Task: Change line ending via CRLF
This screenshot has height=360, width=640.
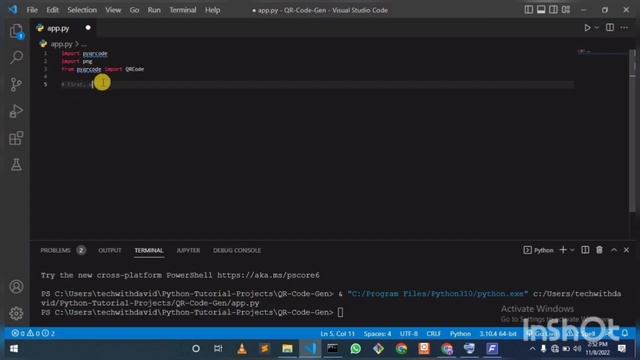Action: (433, 333)
